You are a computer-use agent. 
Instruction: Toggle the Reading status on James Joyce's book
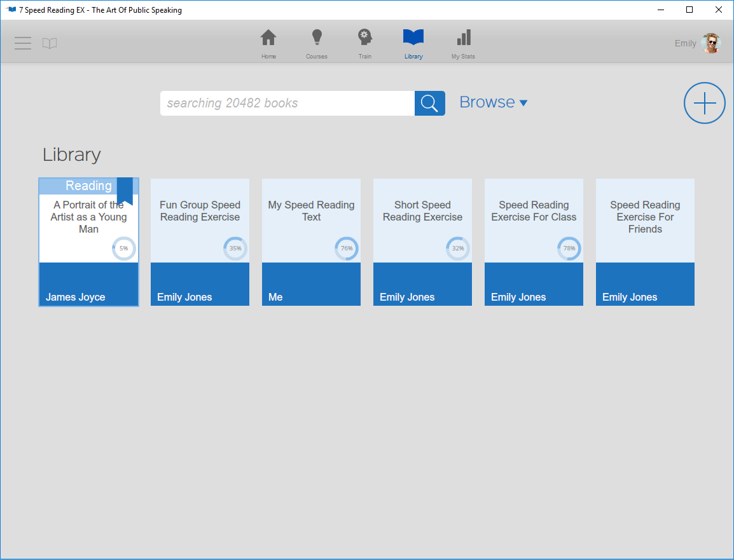pyautogui.click(x=88, y=186)
